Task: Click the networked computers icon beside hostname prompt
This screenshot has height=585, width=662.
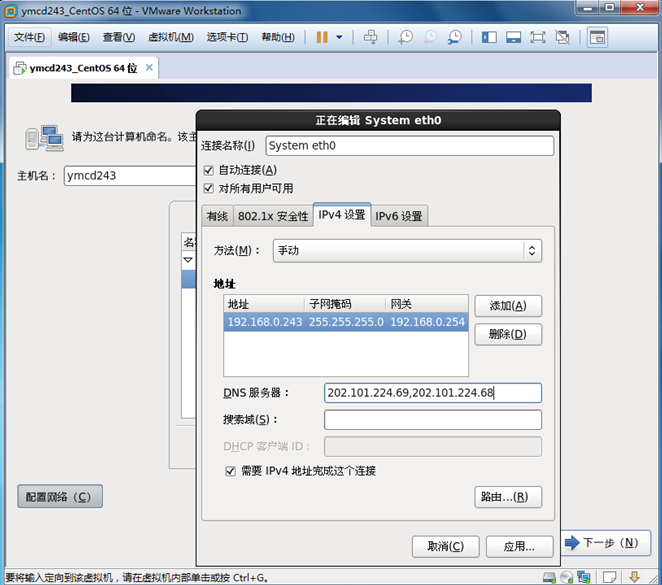Action: point(44,138)
